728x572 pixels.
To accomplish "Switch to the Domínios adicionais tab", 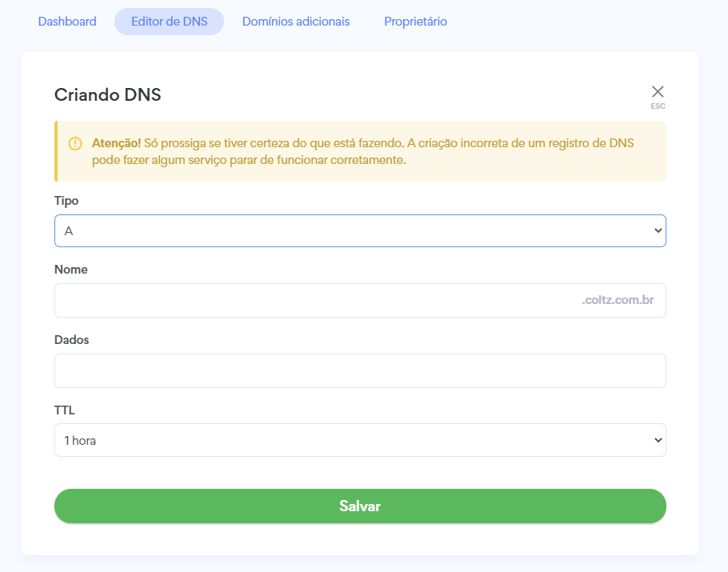I will 296,22.
